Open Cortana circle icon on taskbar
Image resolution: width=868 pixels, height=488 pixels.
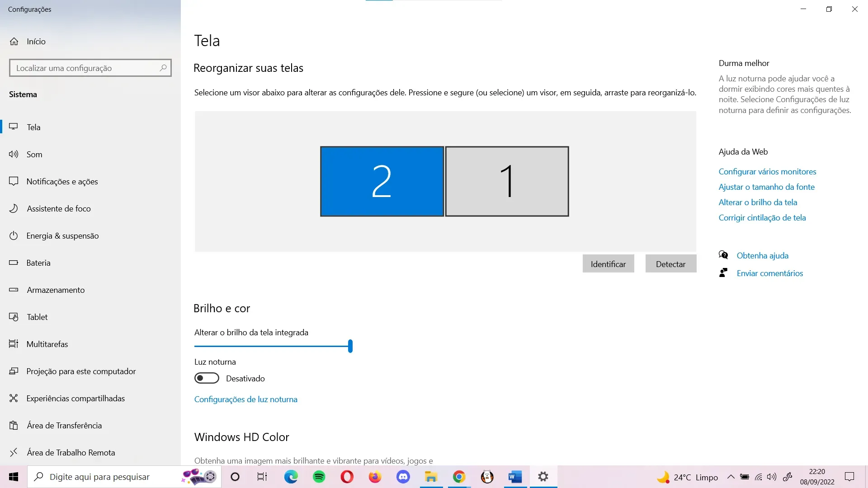click(x=235, y=477)
